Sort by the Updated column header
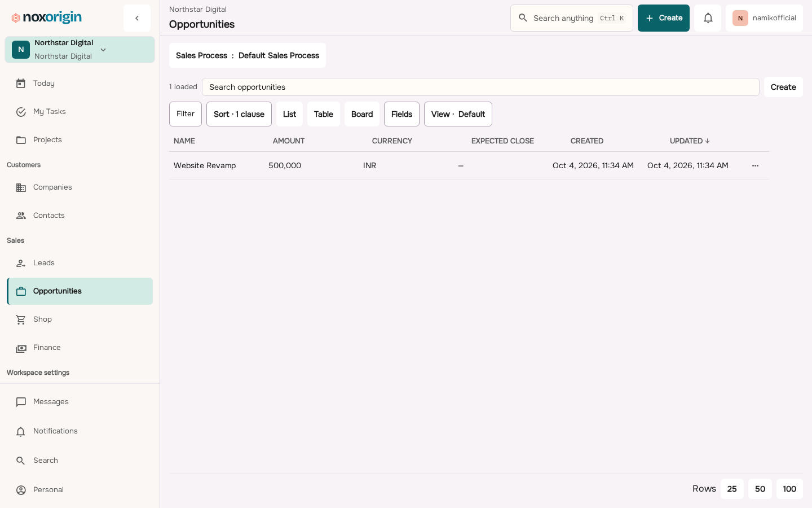812x508 pixels. 690,141
